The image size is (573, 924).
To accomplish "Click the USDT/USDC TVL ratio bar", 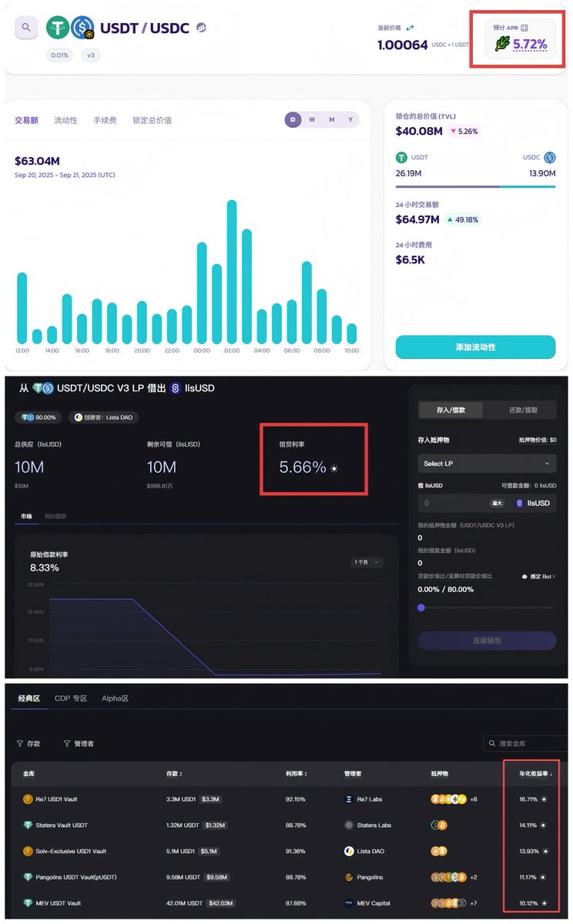I will click(x=475, y=186).
